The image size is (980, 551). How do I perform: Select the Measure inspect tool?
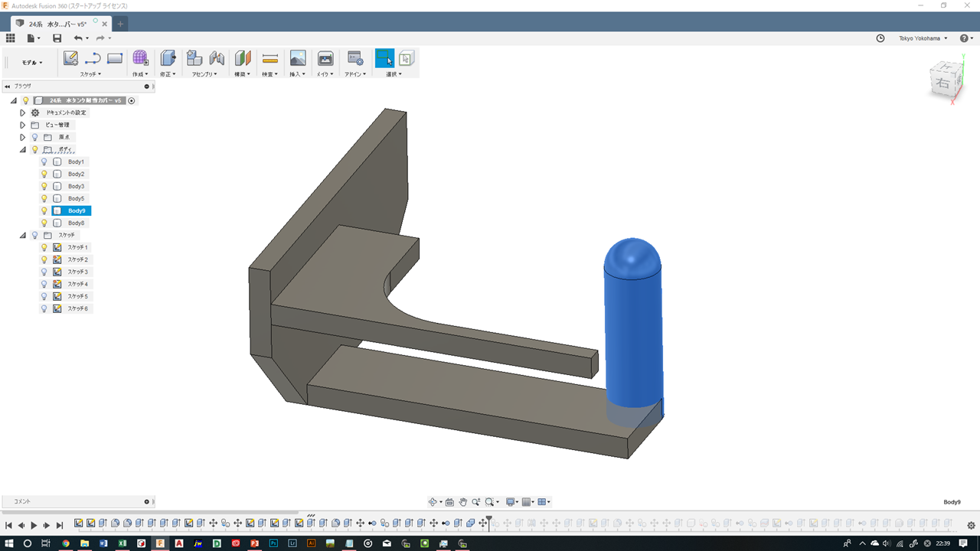(269, 58)
